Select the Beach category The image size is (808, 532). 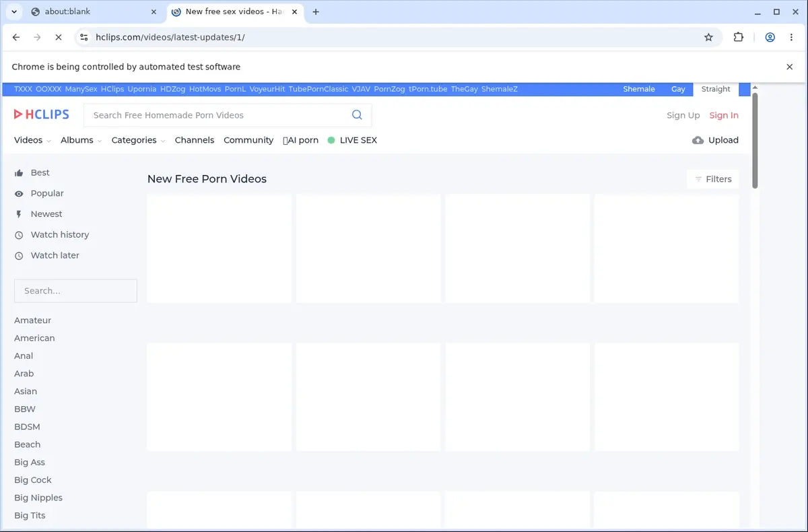(27, 444)
